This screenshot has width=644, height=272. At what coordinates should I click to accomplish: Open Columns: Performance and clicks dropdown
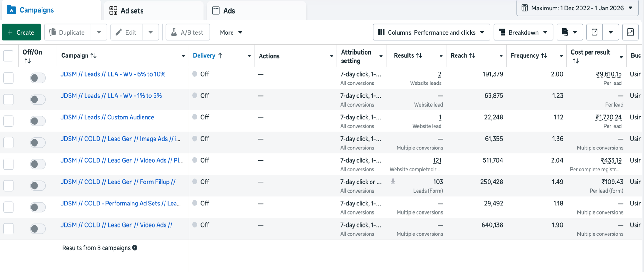tap(431, 32)
